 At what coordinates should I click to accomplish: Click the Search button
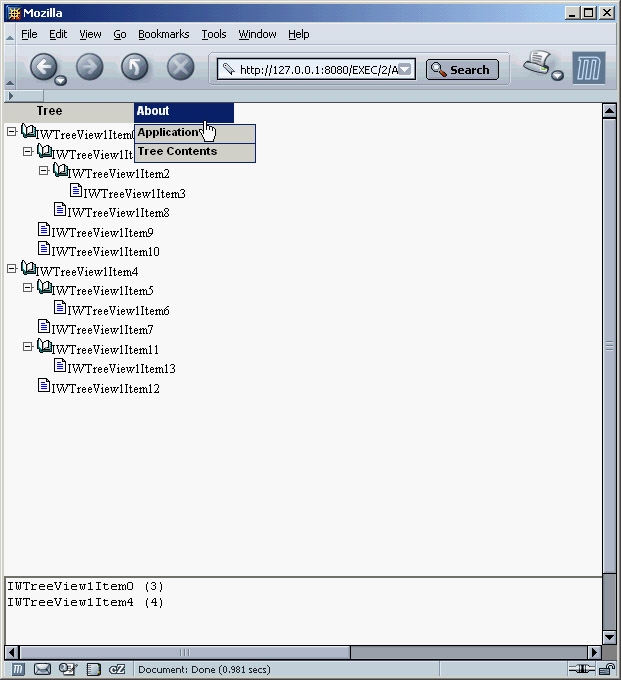tap(462, 70)
